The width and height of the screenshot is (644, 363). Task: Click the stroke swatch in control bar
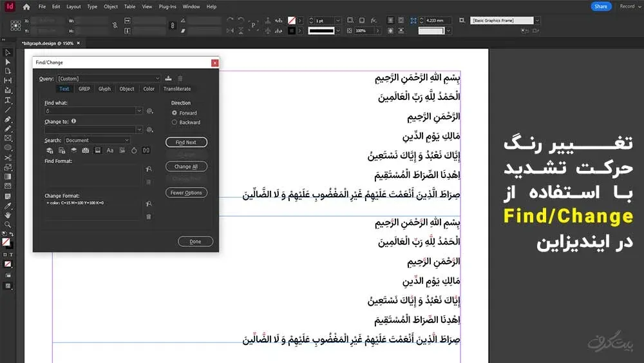(x=292, y=31)
